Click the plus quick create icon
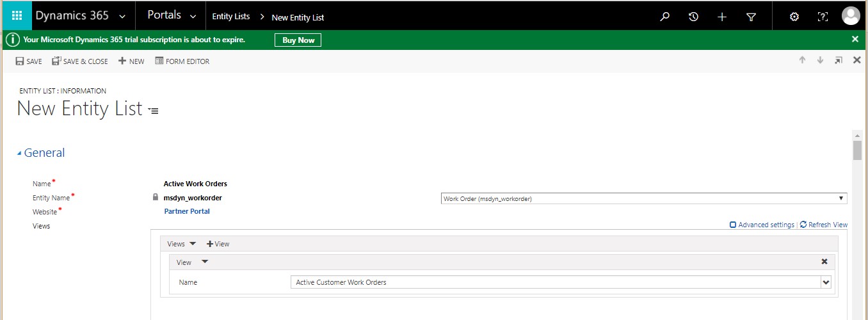This screenshot has height=320, width=868. (722, 17)
